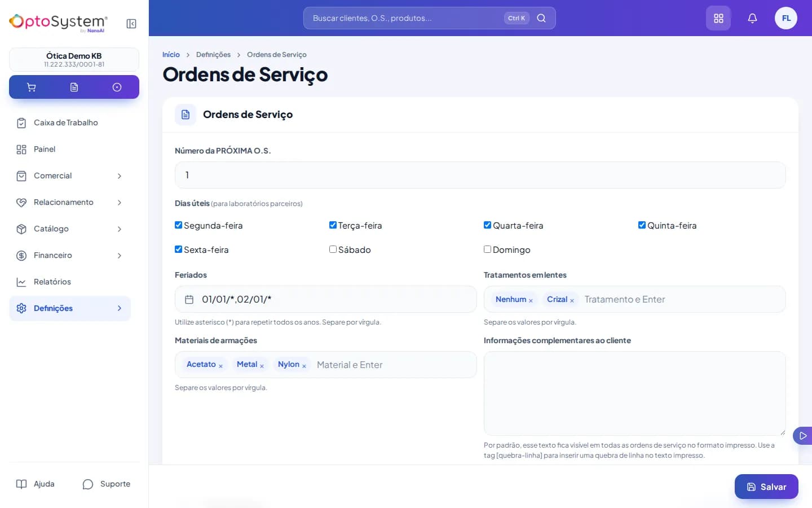Expand the Financeiro menu chevron
This screenshot has height=508, width=812.
pos(120,256)
